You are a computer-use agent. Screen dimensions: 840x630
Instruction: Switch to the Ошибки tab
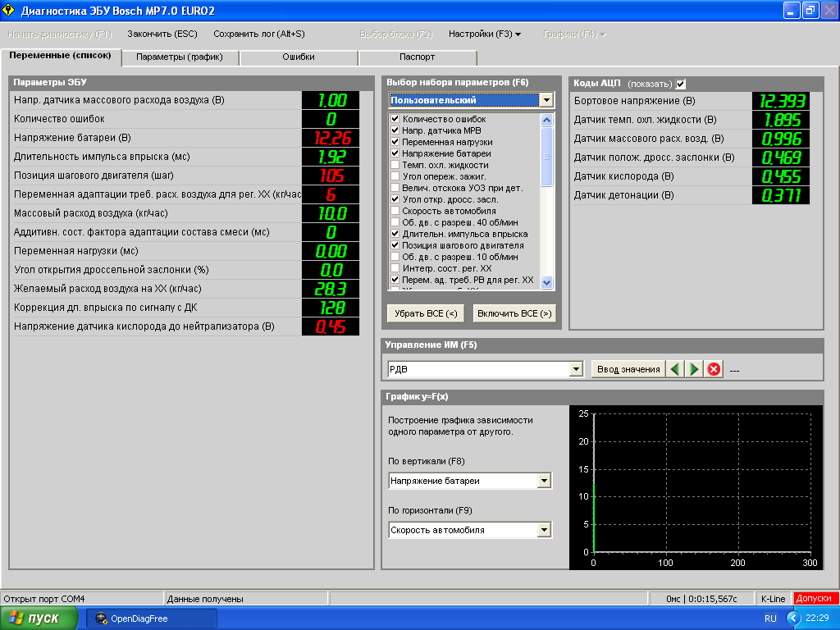[299, 57]
